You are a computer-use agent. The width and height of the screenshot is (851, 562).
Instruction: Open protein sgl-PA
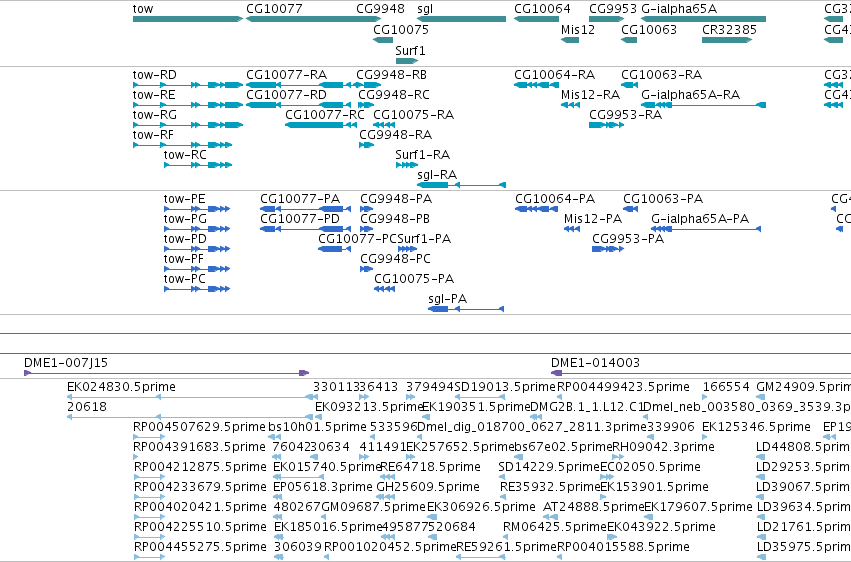[448, 299]
